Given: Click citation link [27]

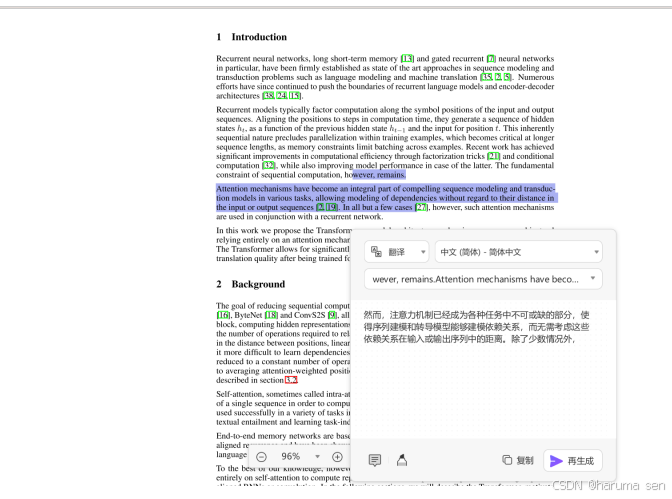Looking at the screenshot, I should (x=421, y=207).
